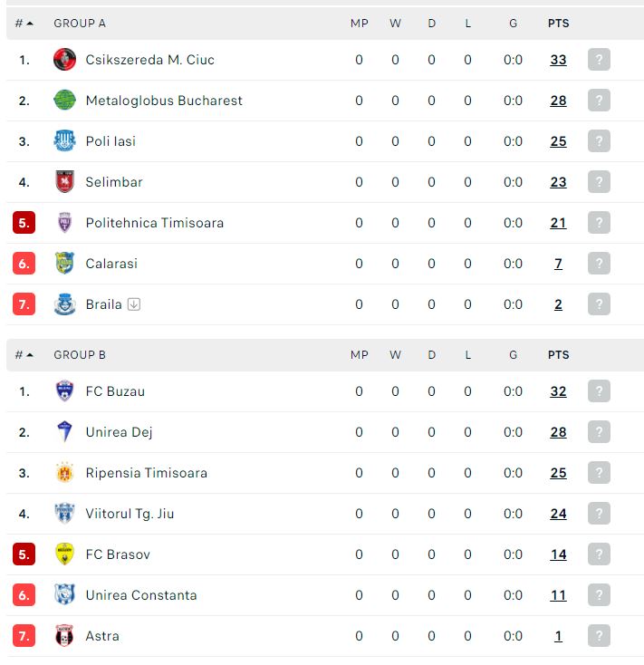The height and width of the screenshot is (665, 644).
Task: Click the Csikszereda M. Ciuc team logo
Action: (64, 60)
